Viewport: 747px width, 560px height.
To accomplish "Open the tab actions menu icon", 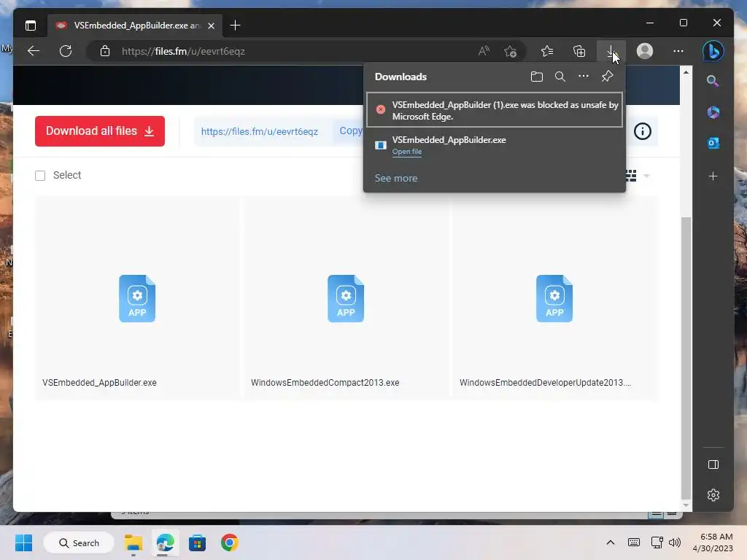I will tap(31, 26).
